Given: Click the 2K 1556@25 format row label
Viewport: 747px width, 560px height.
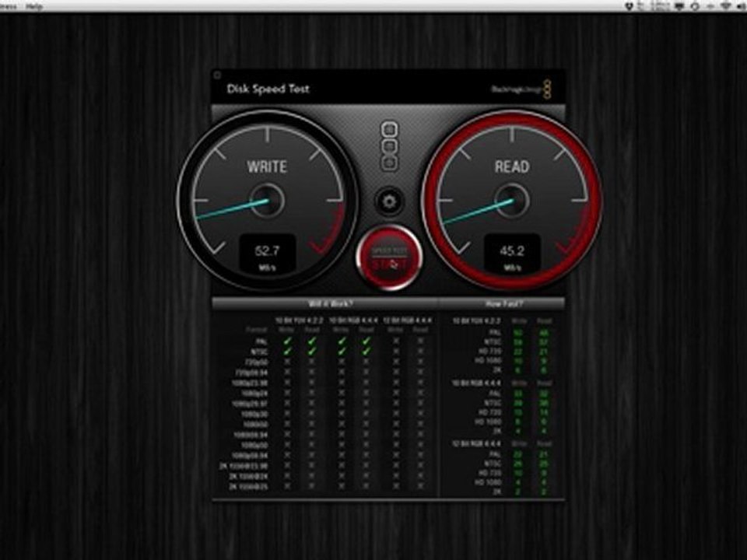Looking at the screenshot, I should (x=248, y=487).
